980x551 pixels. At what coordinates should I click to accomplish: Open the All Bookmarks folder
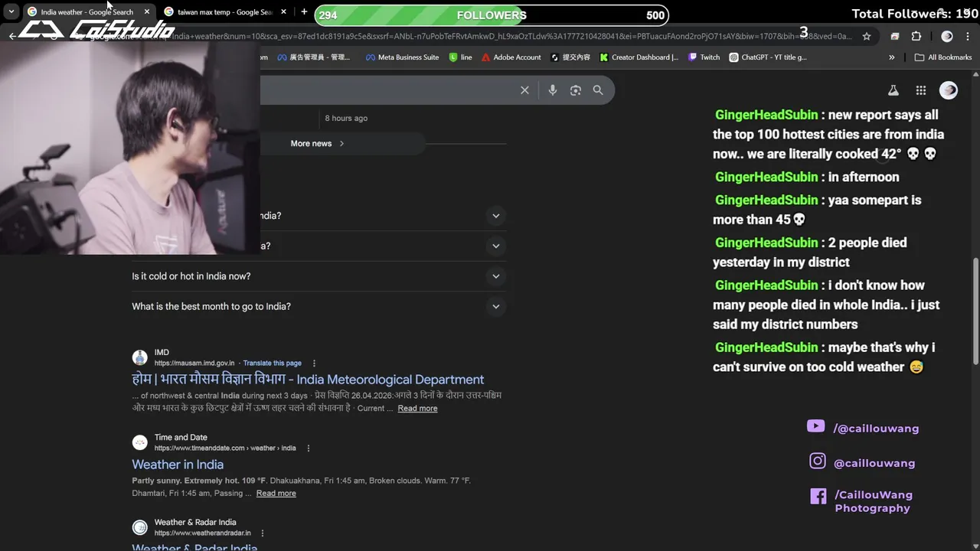point(943,57)
